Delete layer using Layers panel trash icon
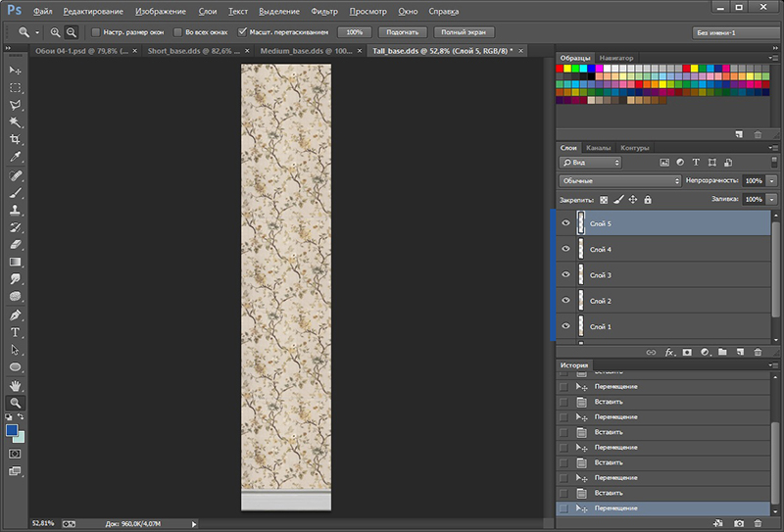 click(758, 351)
